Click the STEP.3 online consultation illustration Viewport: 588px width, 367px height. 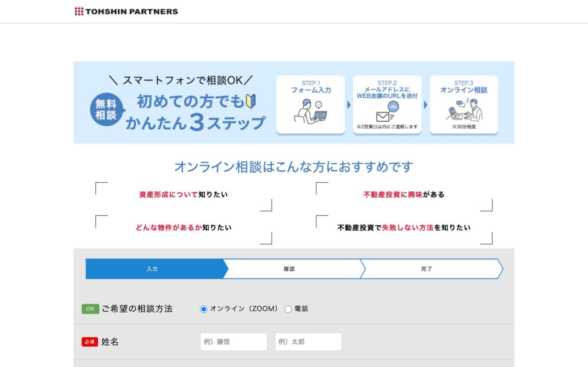(x=463, y=110)
